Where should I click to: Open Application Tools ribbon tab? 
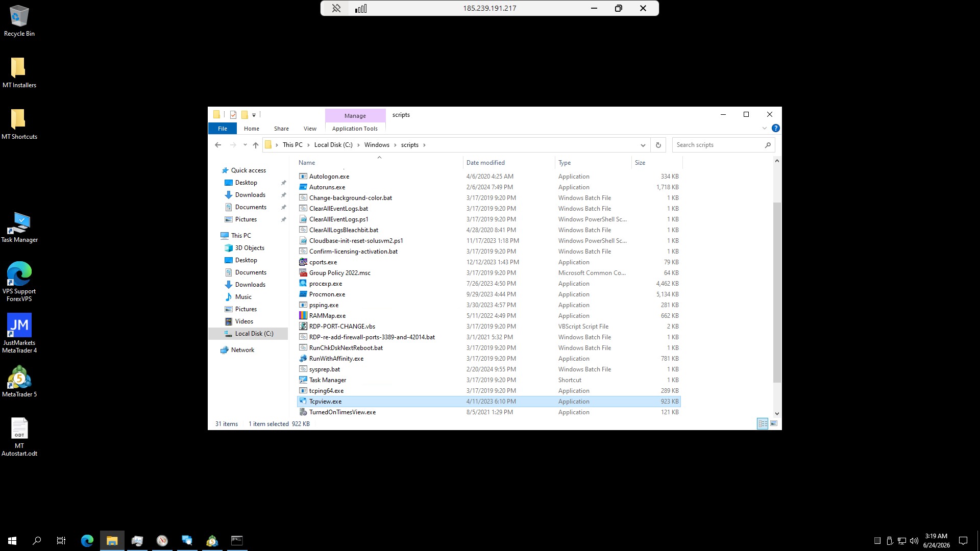pos(355,129)
